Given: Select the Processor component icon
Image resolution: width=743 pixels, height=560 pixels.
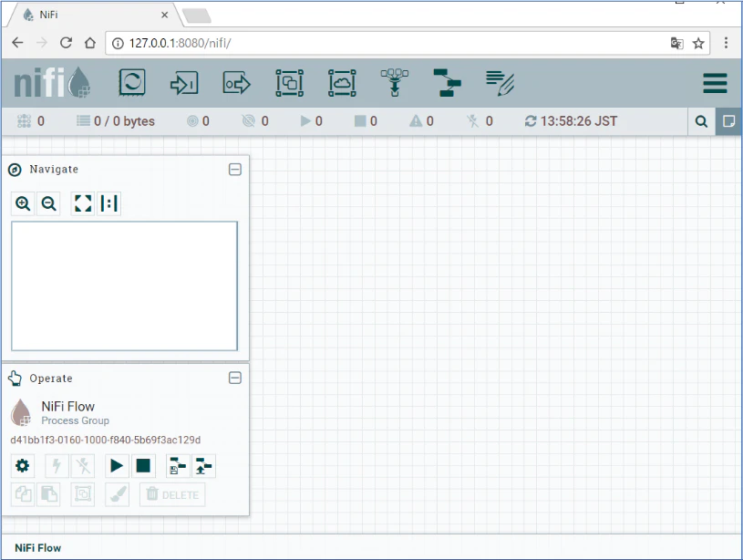Looking at the screenshot, I should (131, 83).
